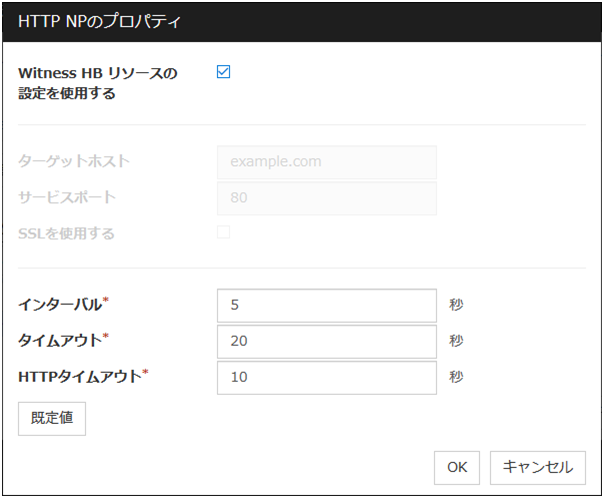Click the タイムアウト label above HTTPタイムアウト

(x=62, y=340)
